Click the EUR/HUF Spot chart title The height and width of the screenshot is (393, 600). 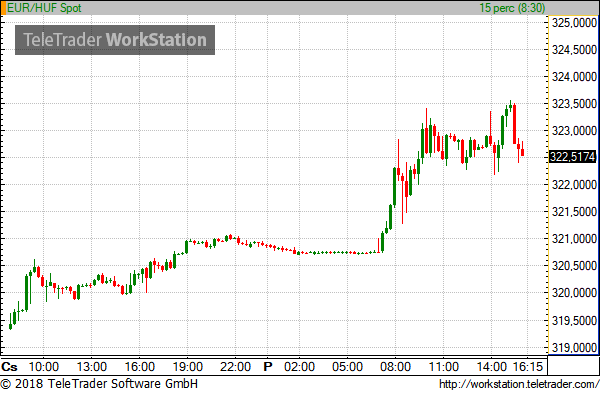(x=44, y=8)
